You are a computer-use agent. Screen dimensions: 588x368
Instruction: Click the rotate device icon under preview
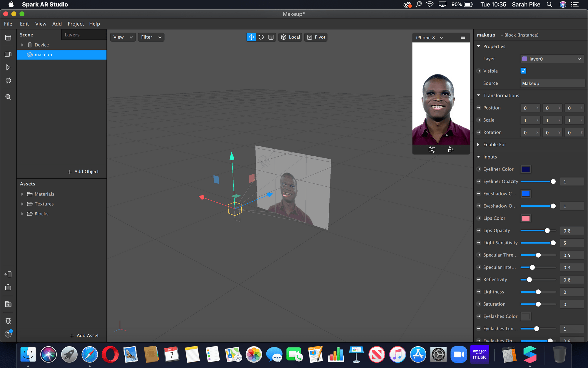pyautogui.click(x=450, y=150)
